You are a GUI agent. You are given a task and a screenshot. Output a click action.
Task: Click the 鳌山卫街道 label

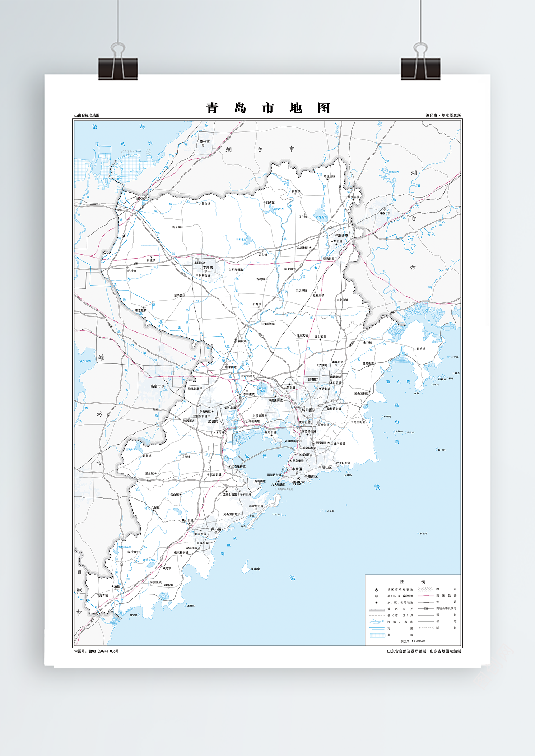[x=361, y=393]
